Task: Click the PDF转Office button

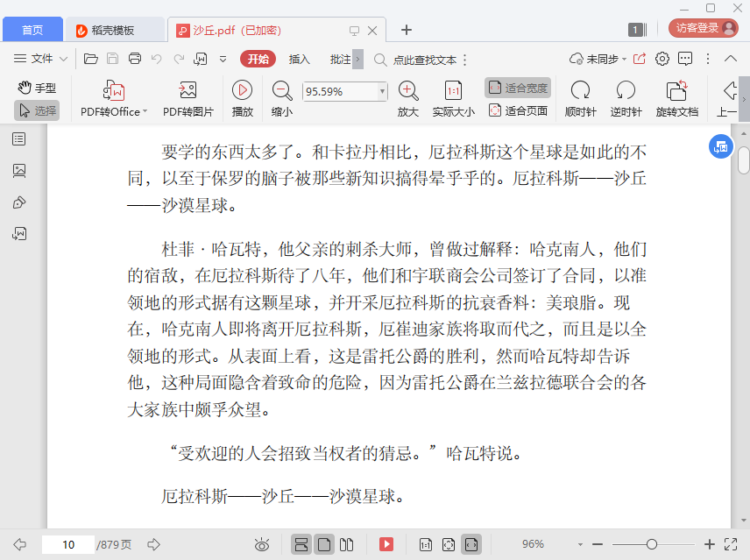Action: (114, 98)
